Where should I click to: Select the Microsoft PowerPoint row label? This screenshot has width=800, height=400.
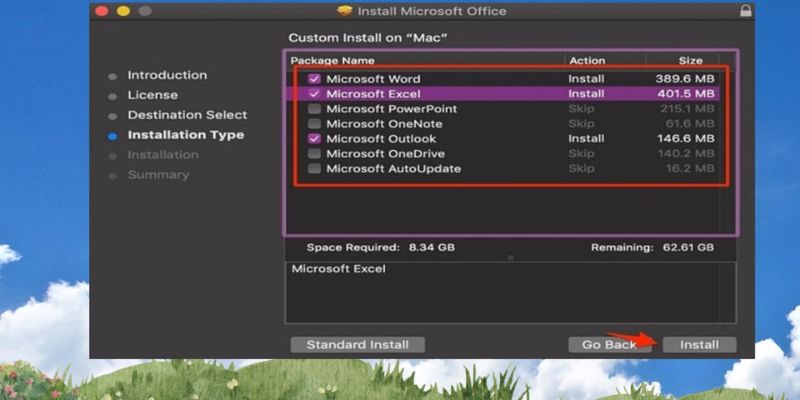click(391, 109)
